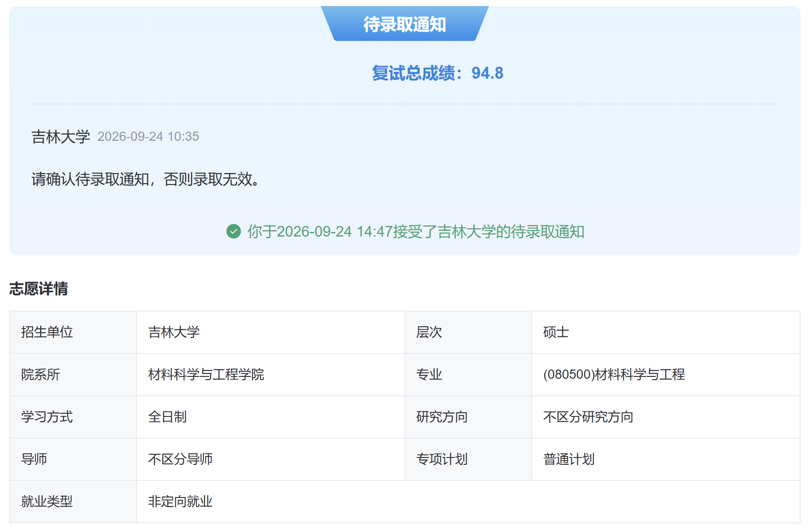Viewport: 812px width, 526px height.
Task: Click the 全日制 value cell
Action: click(271, 417)
